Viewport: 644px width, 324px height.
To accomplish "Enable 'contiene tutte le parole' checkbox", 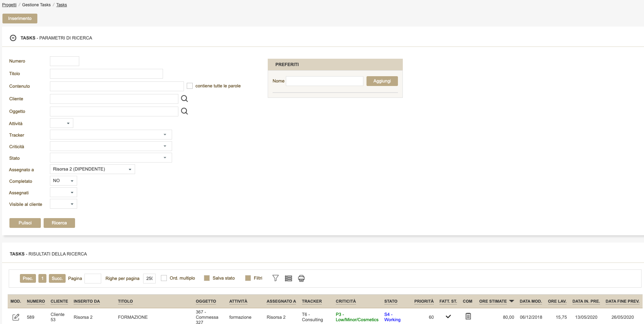I will coord(190,86).
